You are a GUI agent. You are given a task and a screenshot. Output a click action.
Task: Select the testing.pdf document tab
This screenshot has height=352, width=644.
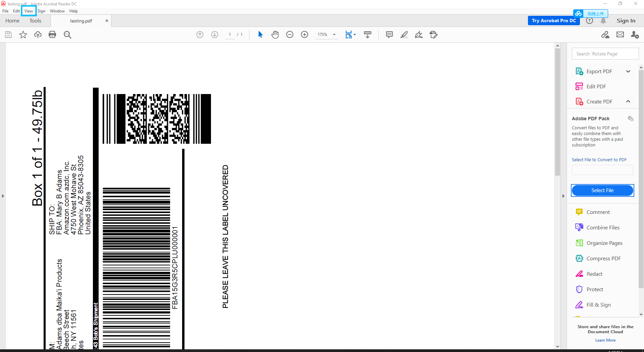coord(81,21)
